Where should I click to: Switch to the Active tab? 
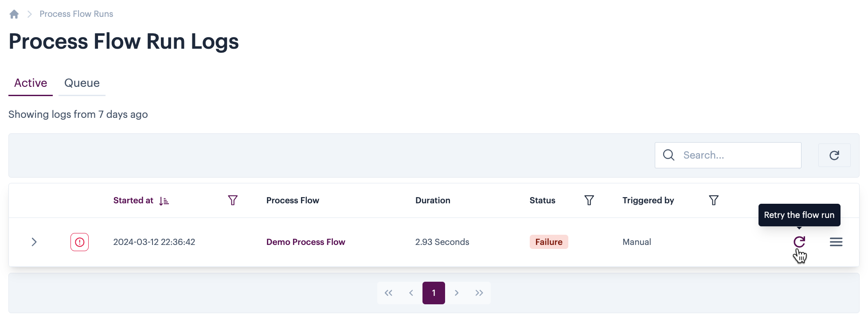[x=31, y=83]
